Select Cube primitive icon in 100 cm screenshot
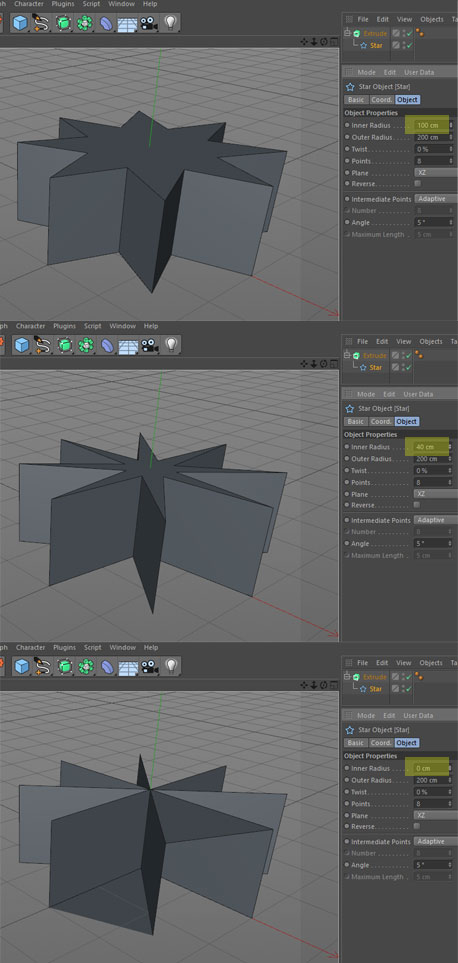 pyautogui.click(x=20, y=23)
